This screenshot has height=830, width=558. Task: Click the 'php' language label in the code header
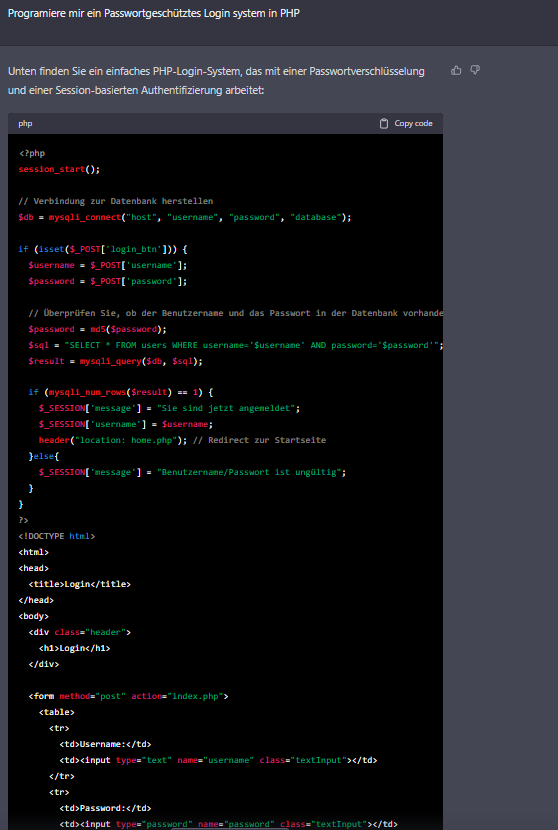coord(25,123)
